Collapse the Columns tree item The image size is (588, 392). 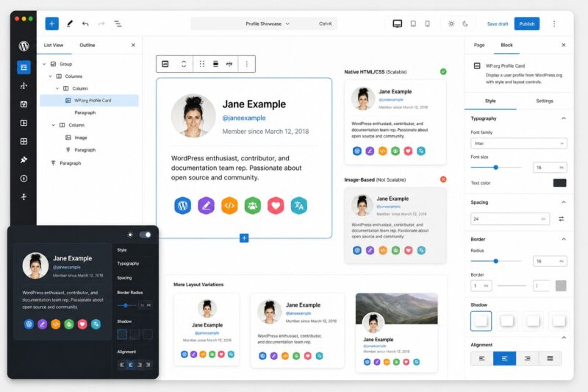coord(50,76)
